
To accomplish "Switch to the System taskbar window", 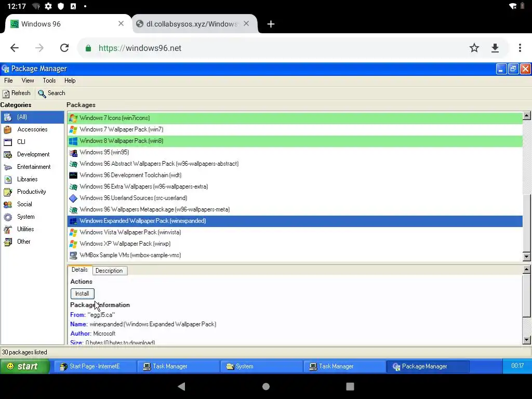I will coord(261,366).
